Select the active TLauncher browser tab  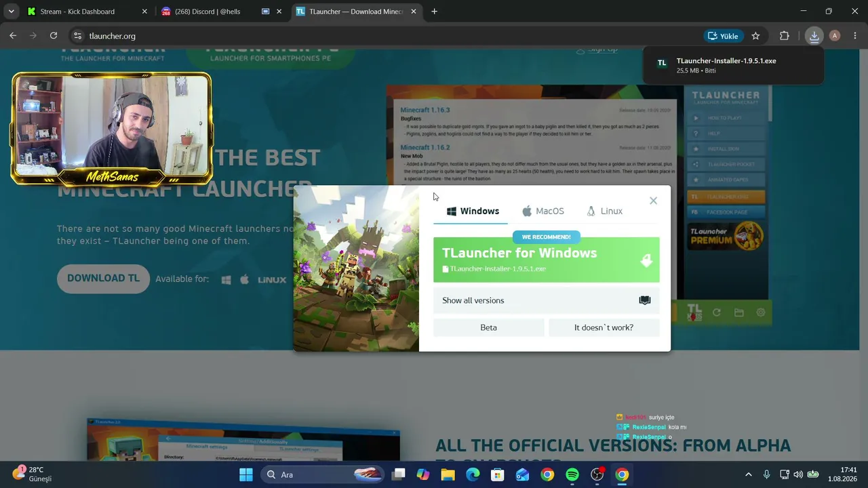[x=355, y=12]
